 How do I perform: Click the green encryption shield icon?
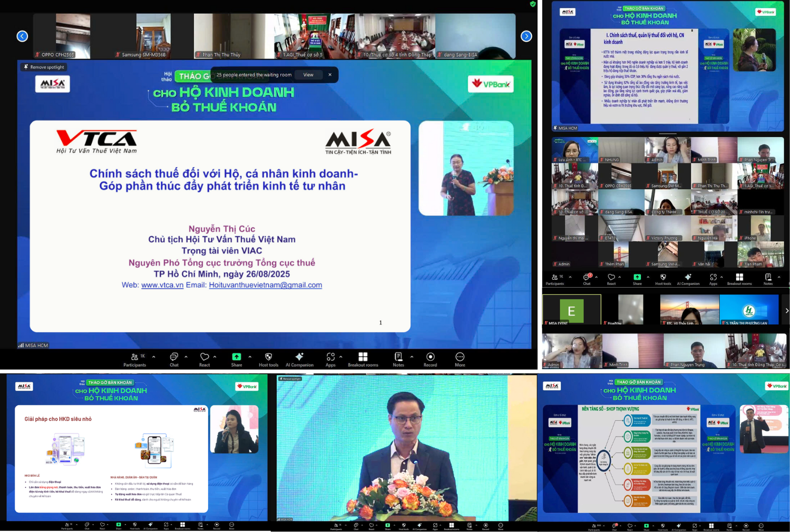533,4
